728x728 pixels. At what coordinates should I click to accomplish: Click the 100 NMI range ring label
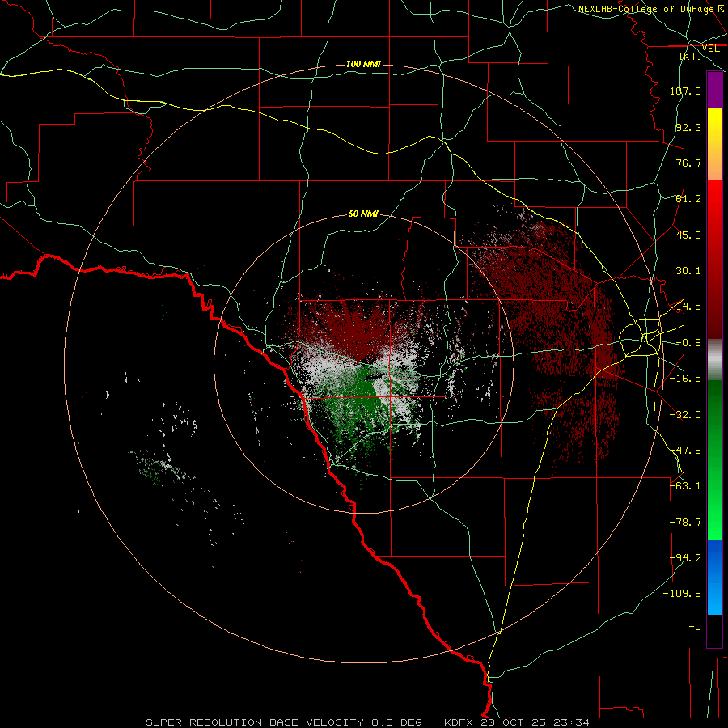click(x=363, y=64)
